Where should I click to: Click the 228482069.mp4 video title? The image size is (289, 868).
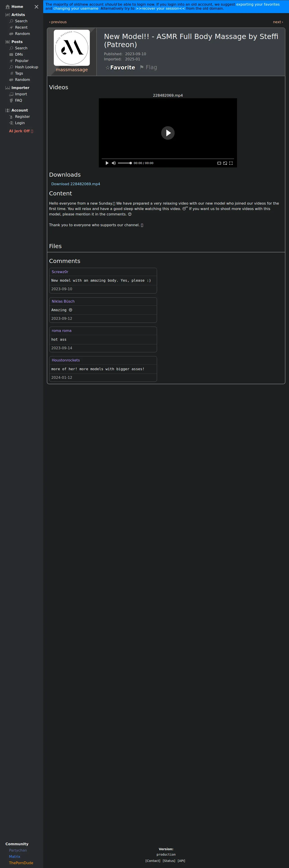(x=168, y=95)
